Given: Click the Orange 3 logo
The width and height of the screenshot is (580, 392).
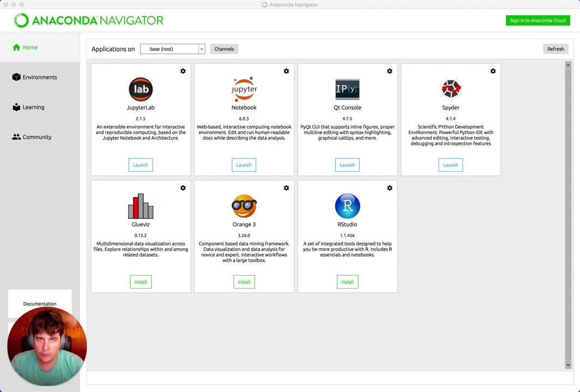Looking at the screenshot, I should click(244, 206).
